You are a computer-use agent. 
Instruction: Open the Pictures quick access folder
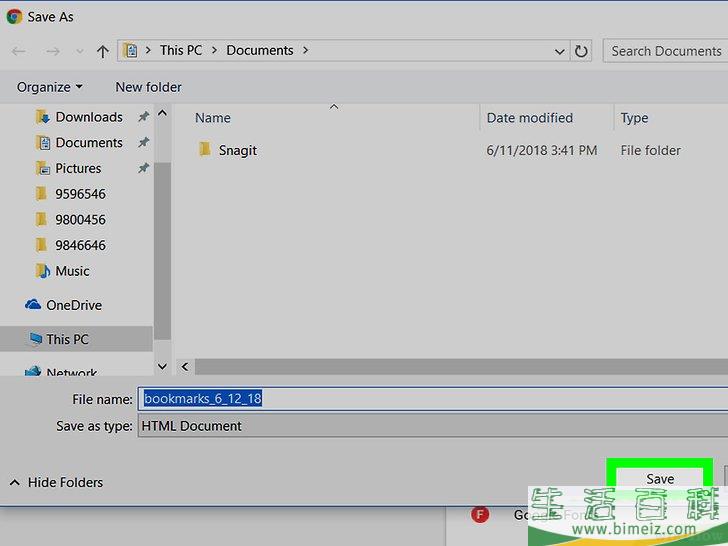(x=78, y=168)
